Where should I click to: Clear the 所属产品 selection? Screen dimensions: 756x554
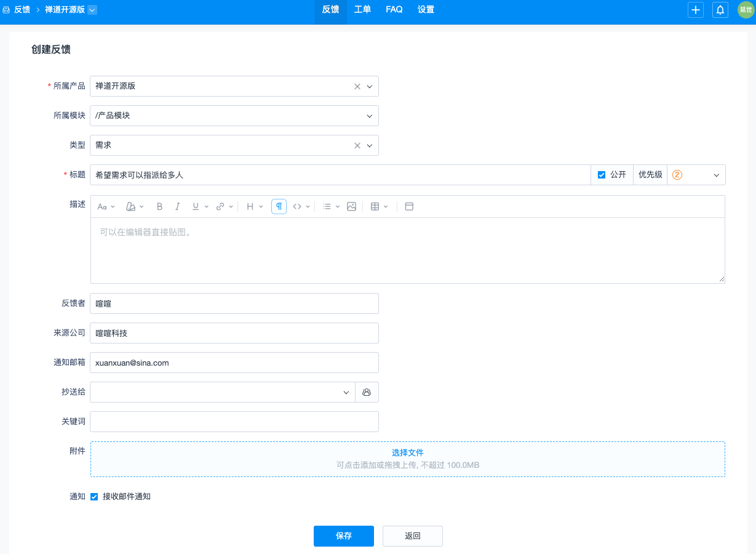tap(357, 87)
